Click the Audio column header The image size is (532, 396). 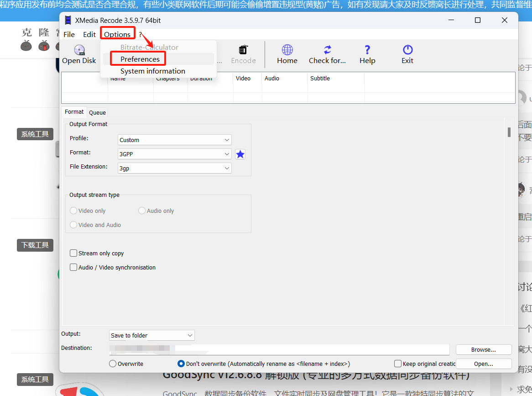272,78
